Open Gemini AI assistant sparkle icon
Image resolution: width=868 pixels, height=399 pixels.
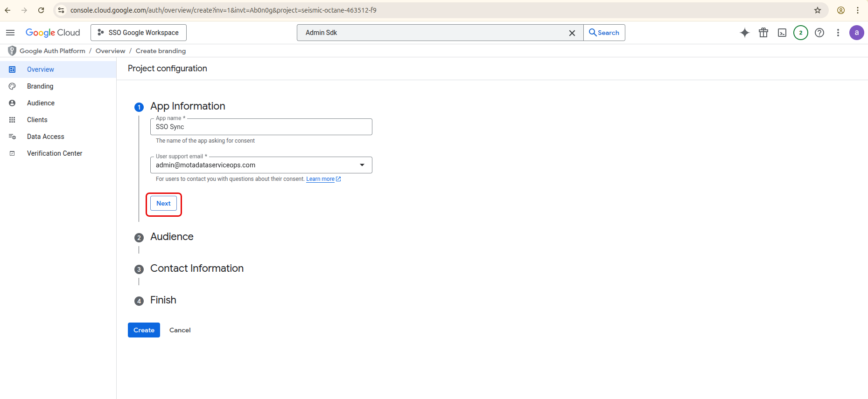click(745, 33)
